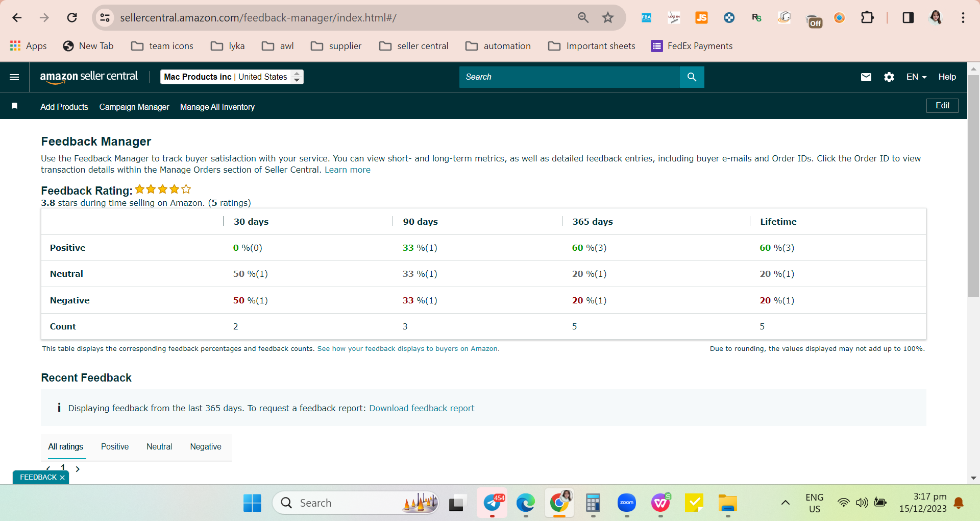Click the ENG US language indicator

pyautogui.click(x=815, y=503)
